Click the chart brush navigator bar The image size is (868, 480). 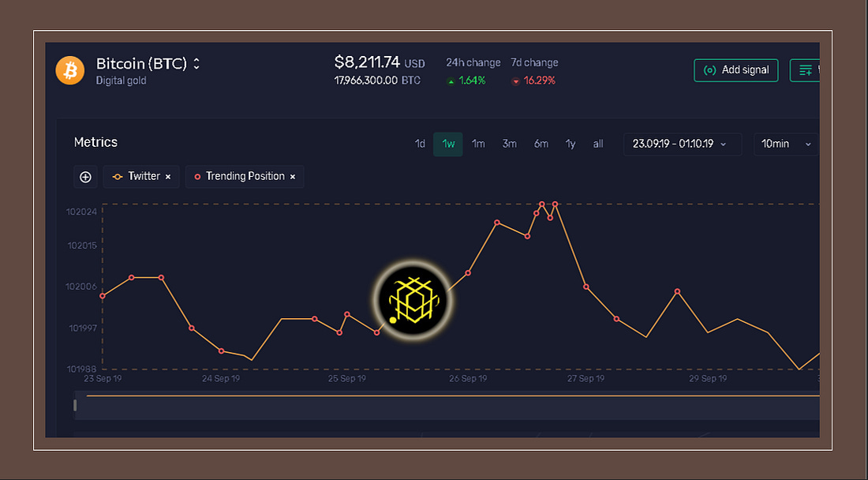[447, 405]
